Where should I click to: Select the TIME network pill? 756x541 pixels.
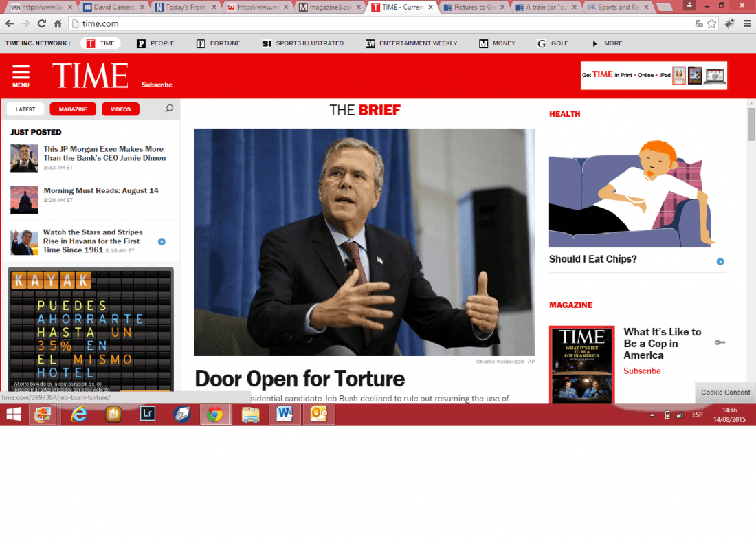pyautogui.click(x=100, y=43)
